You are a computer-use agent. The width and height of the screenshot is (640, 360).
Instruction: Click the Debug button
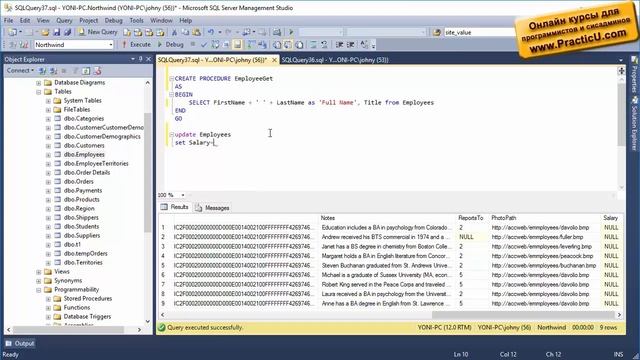tap(171, 44)
